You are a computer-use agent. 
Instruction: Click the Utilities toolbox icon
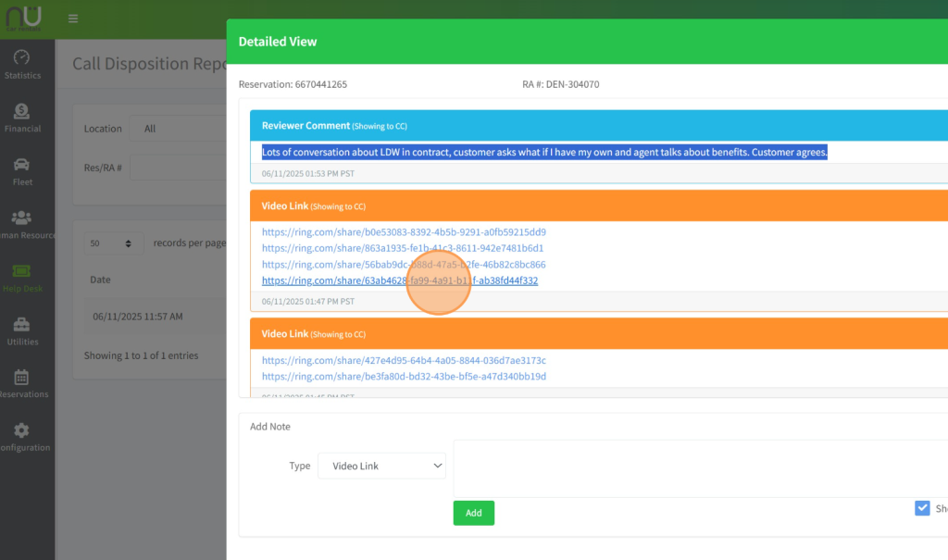coord(22,325)
